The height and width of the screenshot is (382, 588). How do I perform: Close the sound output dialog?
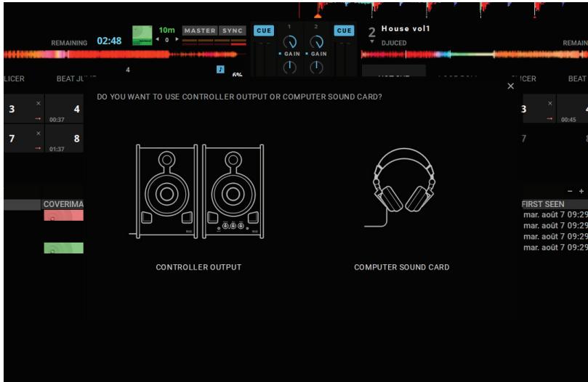[x=510, y=86]
